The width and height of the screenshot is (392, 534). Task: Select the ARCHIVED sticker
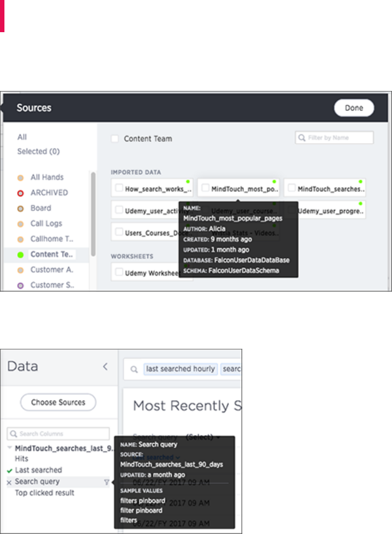coord(49,193)
